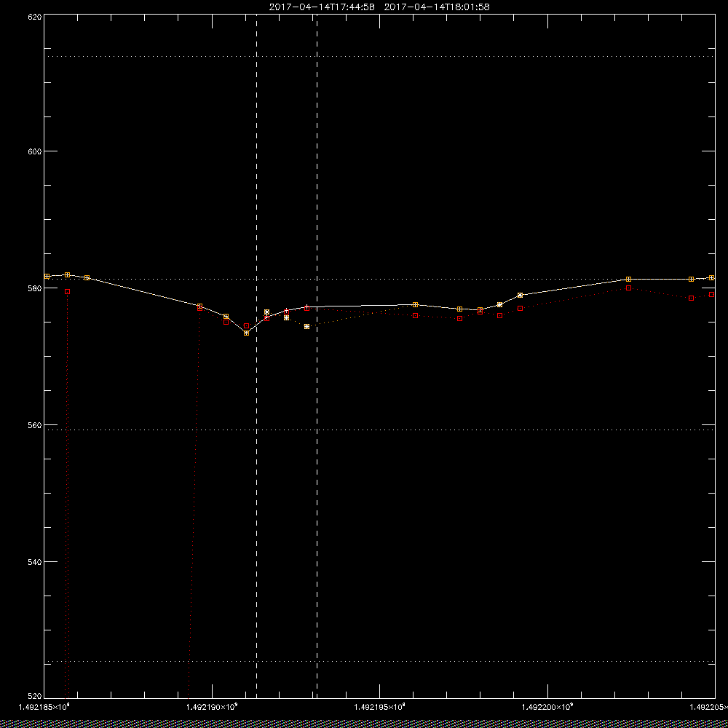Pick the red square atop the leftmost red dotted drop line
Screen dimensions: 728x728
(67, 292)
